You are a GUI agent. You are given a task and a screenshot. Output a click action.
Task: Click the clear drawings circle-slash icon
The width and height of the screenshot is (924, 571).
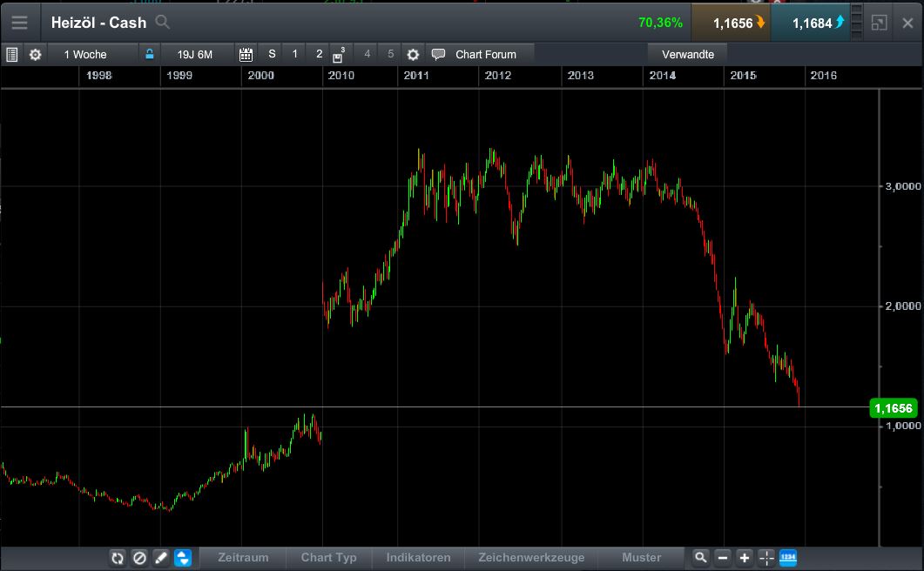coord(139,558)
